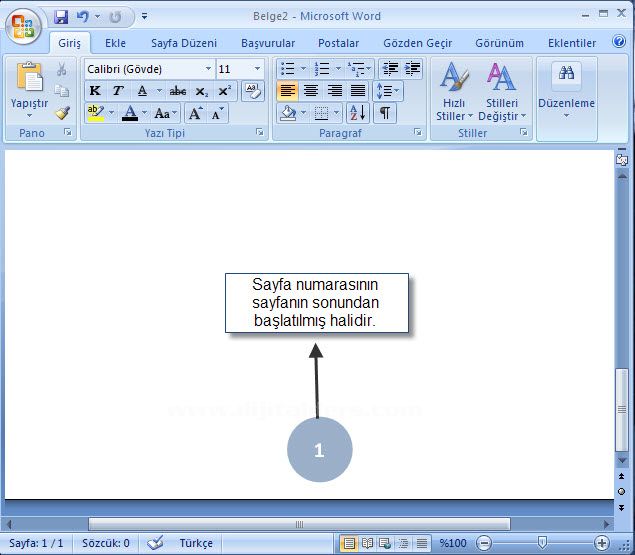Click the Türkçe language indicator
The width and height of the screenshot is (635, 555).
(x=196, y=543)
